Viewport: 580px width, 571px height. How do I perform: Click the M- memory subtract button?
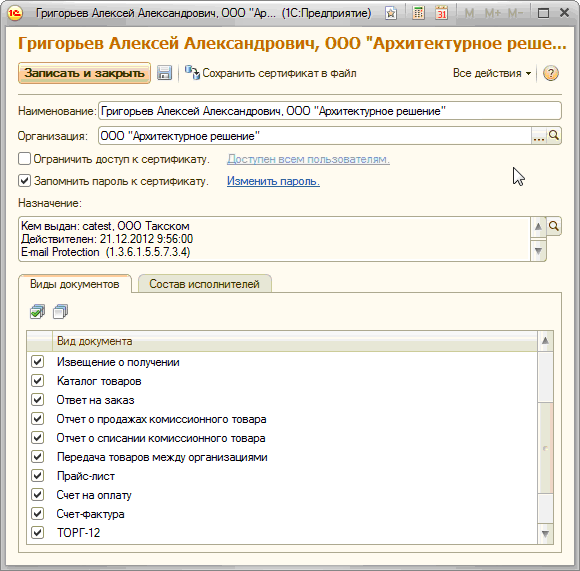point(515,13)
